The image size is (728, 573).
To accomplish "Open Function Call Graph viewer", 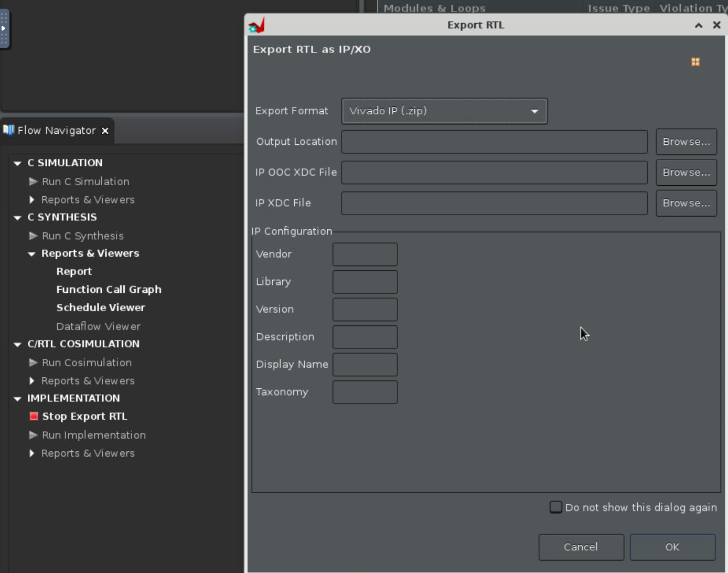I will pyautogui.click(x=109, y=290).
